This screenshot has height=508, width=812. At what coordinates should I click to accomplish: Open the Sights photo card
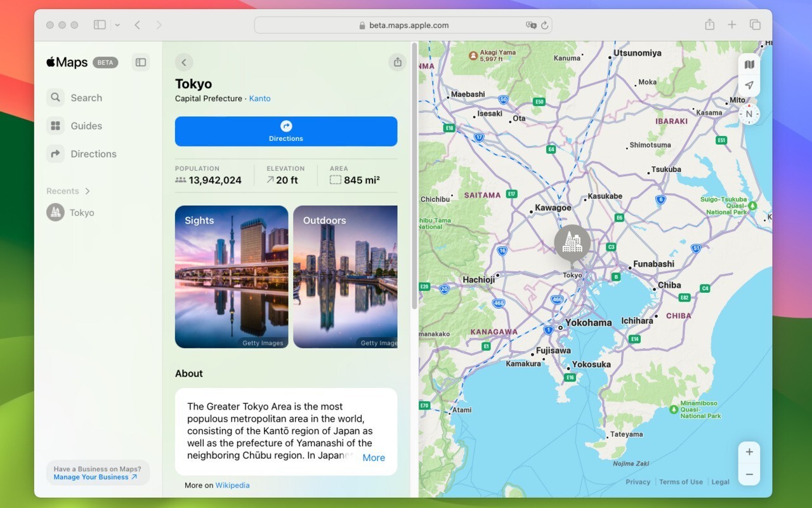[x=232, y=277]
